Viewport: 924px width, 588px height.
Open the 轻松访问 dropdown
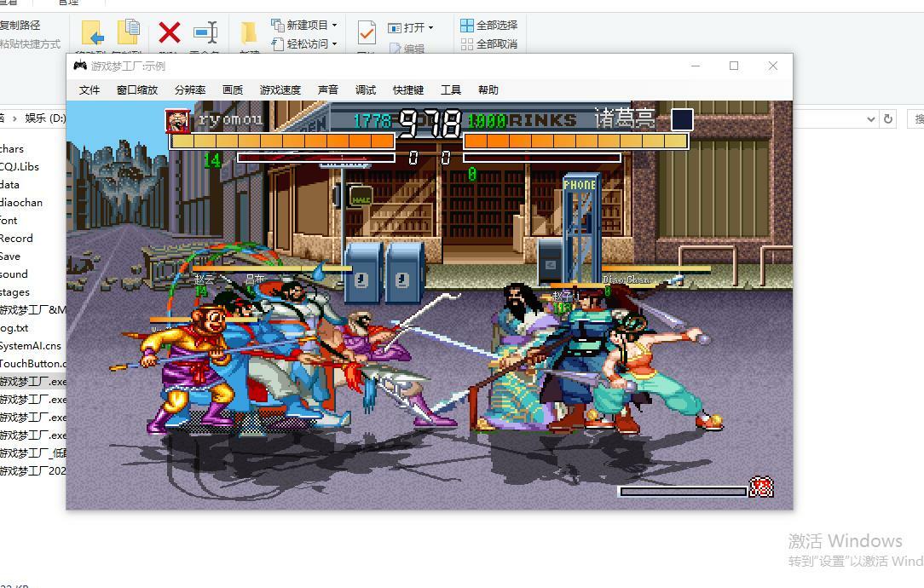[304, 43]
